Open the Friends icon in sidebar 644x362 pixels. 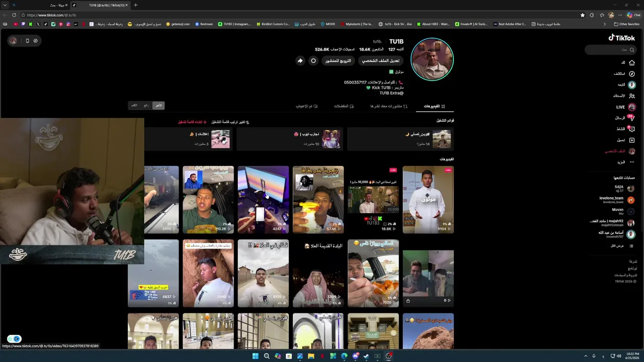click(632, 96)
